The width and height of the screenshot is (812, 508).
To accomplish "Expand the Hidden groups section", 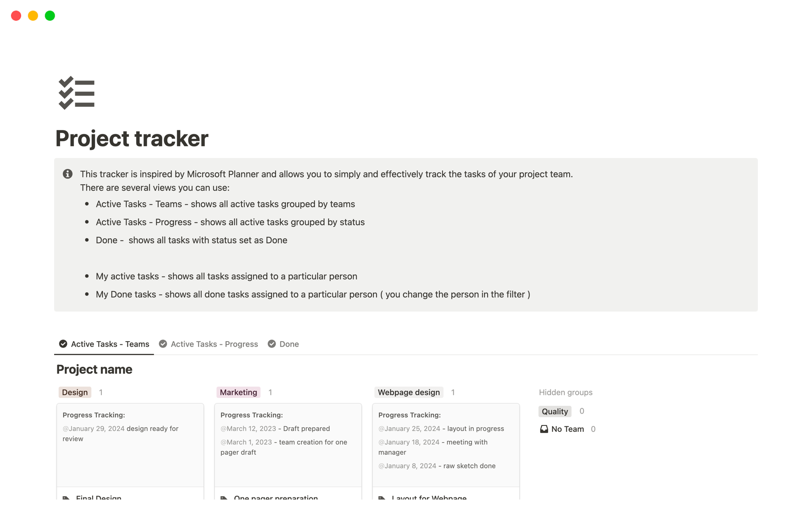I will coord(565,392).
